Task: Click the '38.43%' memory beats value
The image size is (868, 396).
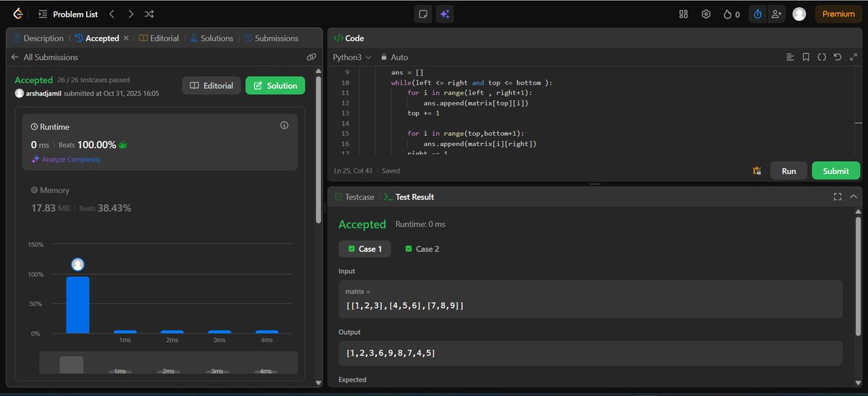Action: (x=114, y=208)
